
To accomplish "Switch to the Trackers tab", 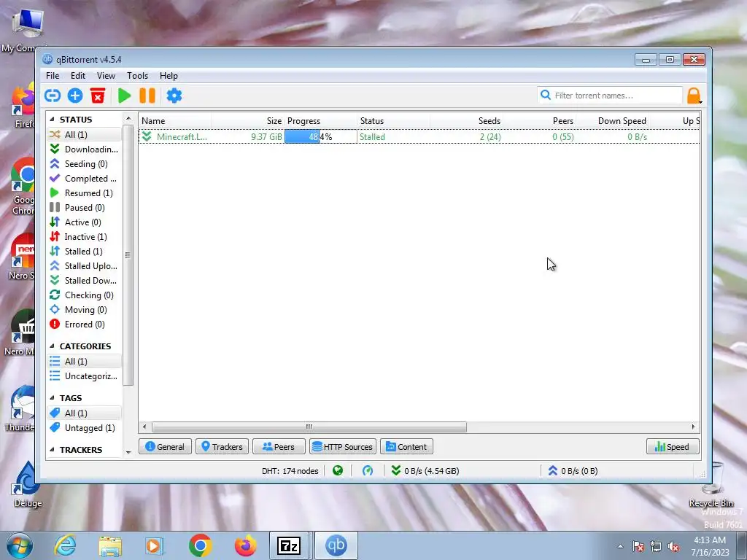I will (x=222, y=447).
